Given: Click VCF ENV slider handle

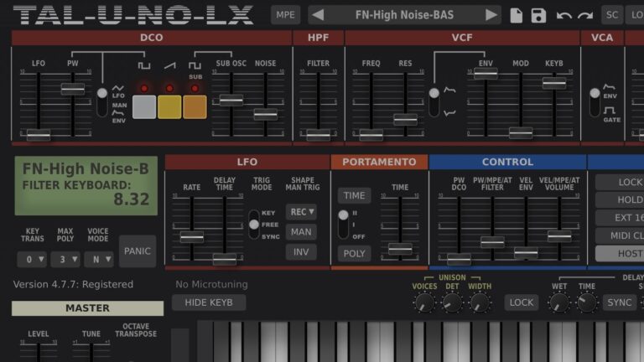Looking at the screenshot, I should (x=486, y=73).
